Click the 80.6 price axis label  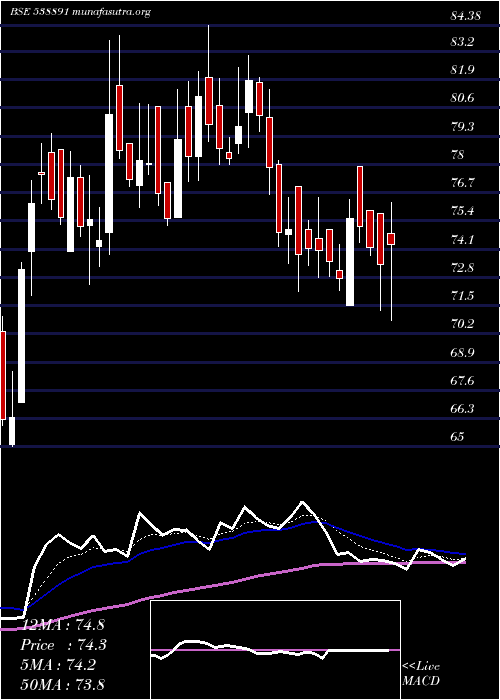click(x=463, y=98)
